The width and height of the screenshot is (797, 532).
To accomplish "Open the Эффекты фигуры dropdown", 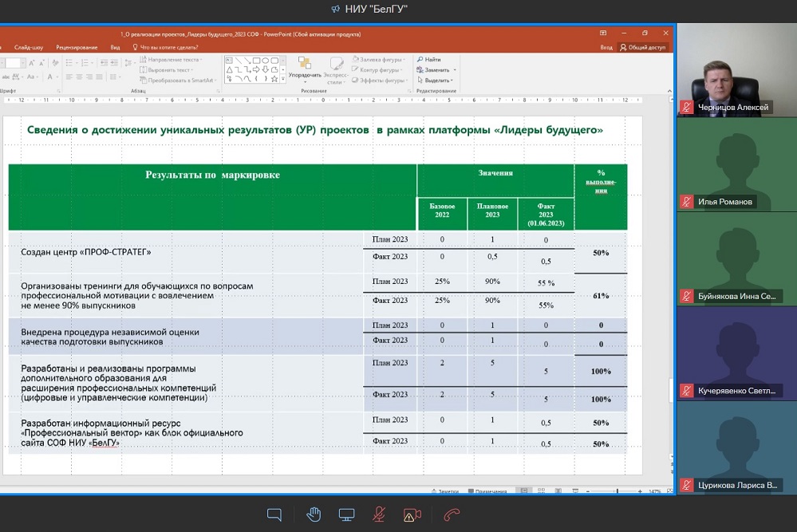I will click(x=381, y=81).
